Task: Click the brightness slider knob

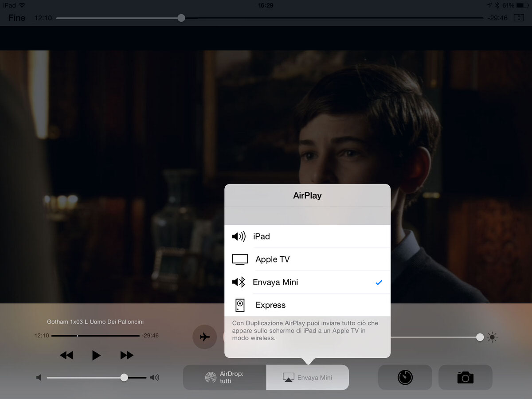Action: [480, 337]
